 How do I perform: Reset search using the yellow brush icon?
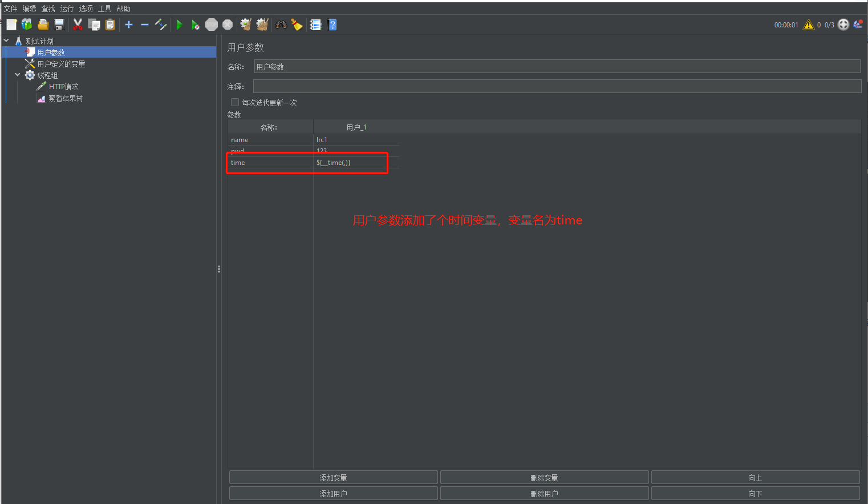(x=297, y=25)
